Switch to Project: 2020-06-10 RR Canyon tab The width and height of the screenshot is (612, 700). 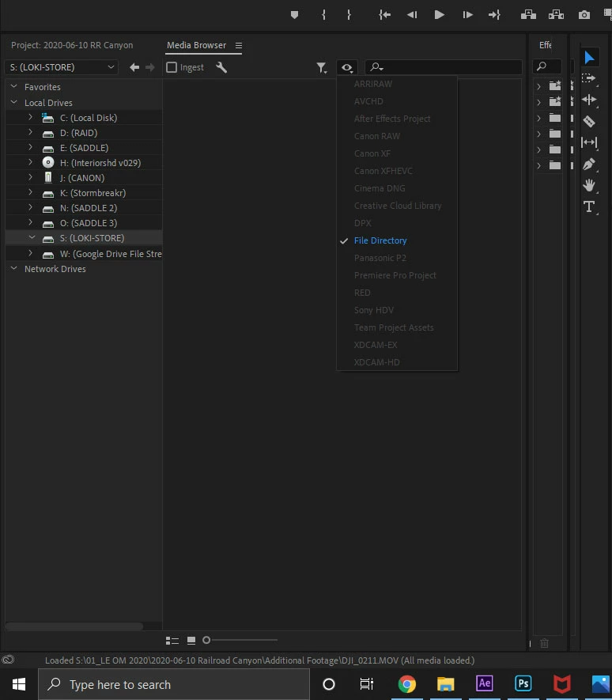[x=72, y=45]
